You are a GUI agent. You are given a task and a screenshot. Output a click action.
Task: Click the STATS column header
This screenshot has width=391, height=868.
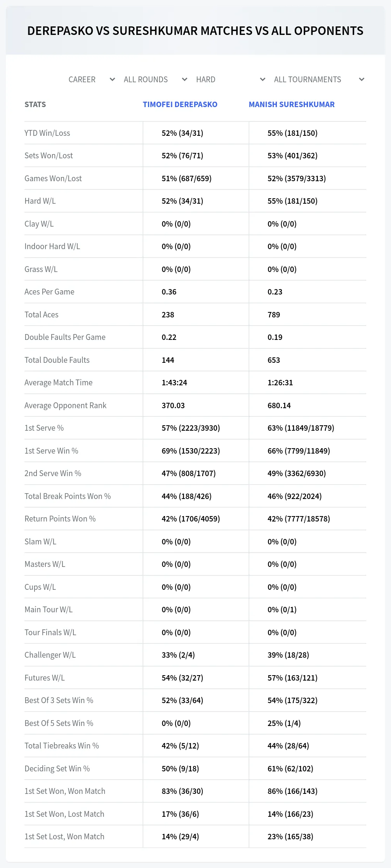35,104
